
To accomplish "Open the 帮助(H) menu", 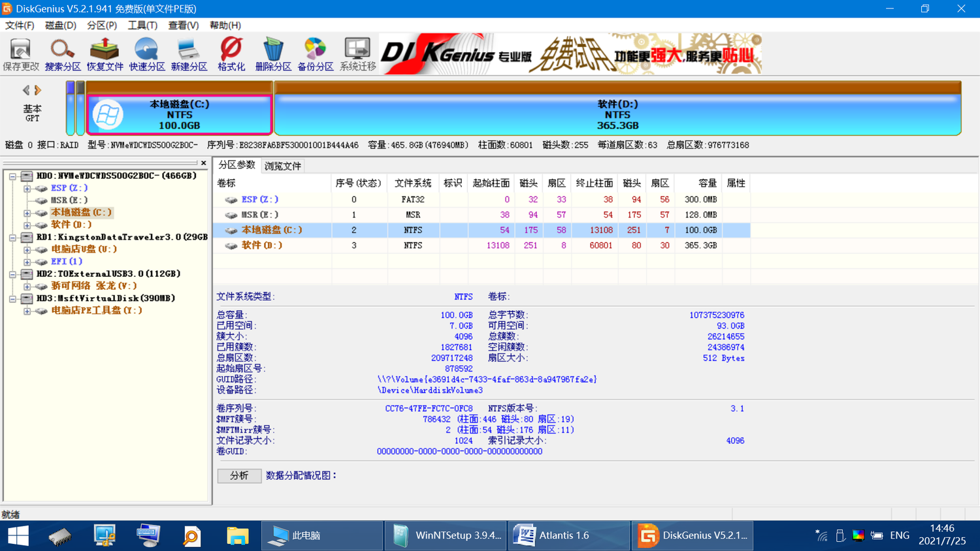I will click(225, 25).
